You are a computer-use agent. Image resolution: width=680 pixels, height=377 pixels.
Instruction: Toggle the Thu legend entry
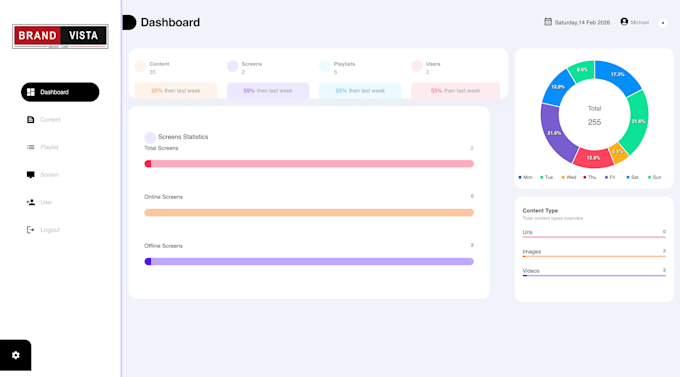[x=590, y=177]
